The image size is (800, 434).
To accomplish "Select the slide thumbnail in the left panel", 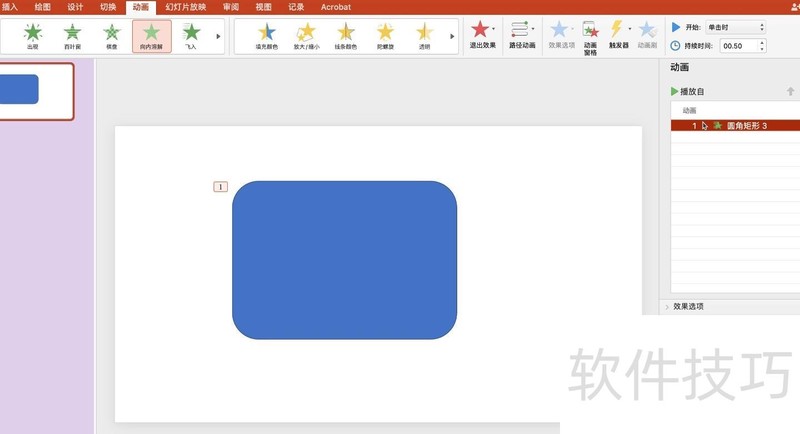I will (36, 92).
